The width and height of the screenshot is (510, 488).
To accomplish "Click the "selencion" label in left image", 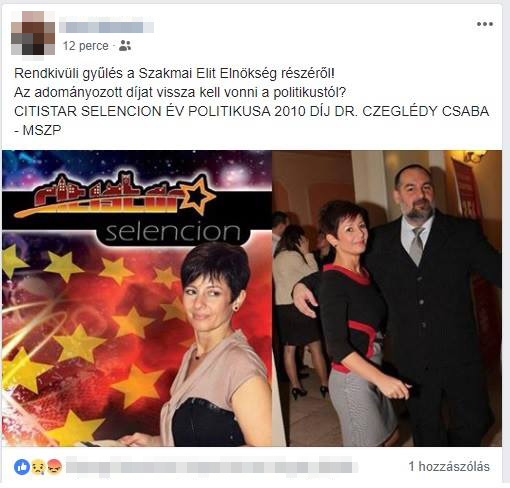I will coord(173,232).
